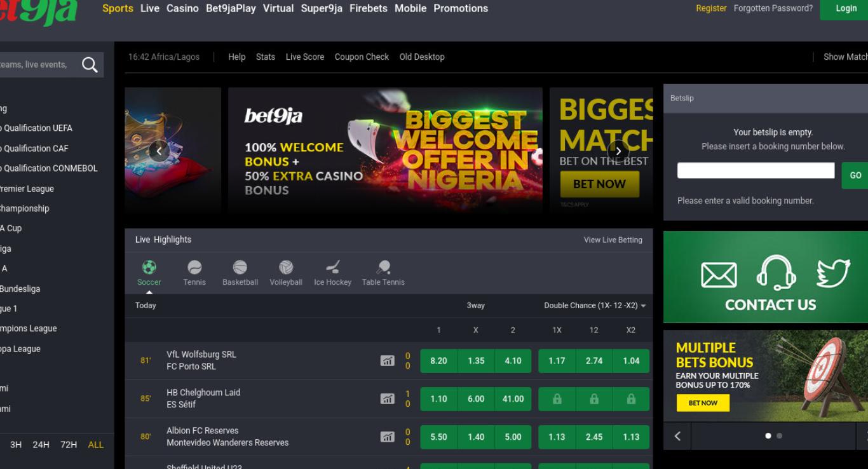Select 12 odds 2.74 Wolfsburg match
868x469 pixels.
coord(594,361)
